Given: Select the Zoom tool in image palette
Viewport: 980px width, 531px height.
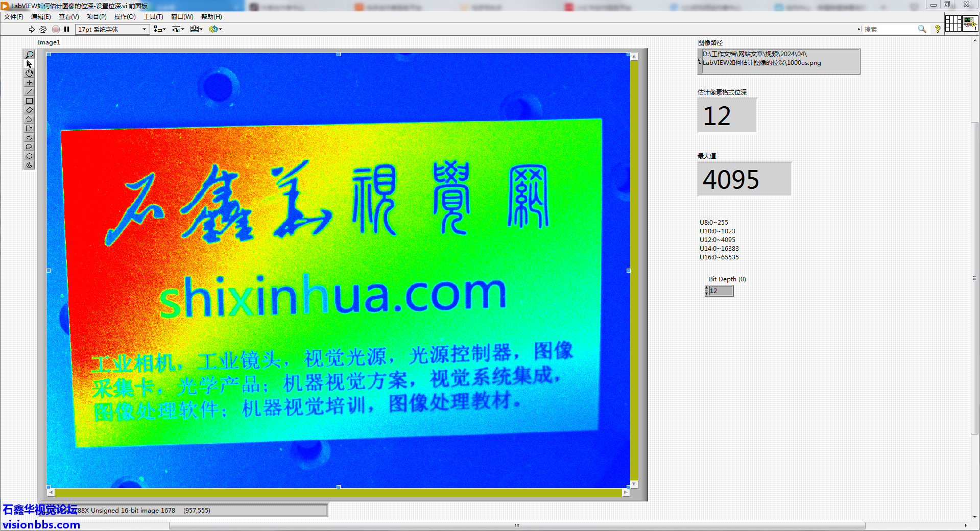Looking at the screenshot, I should coord(29,55).
